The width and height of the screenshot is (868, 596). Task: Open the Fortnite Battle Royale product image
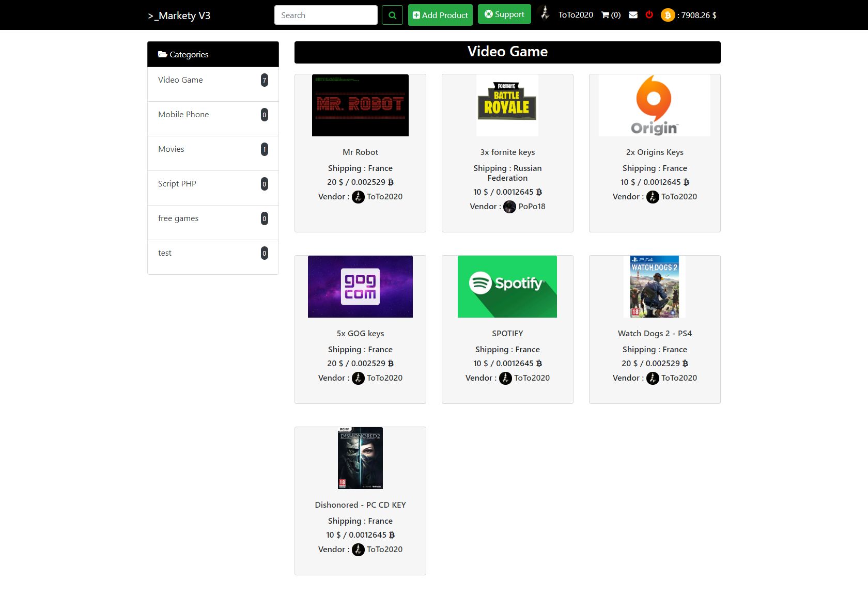507,105
